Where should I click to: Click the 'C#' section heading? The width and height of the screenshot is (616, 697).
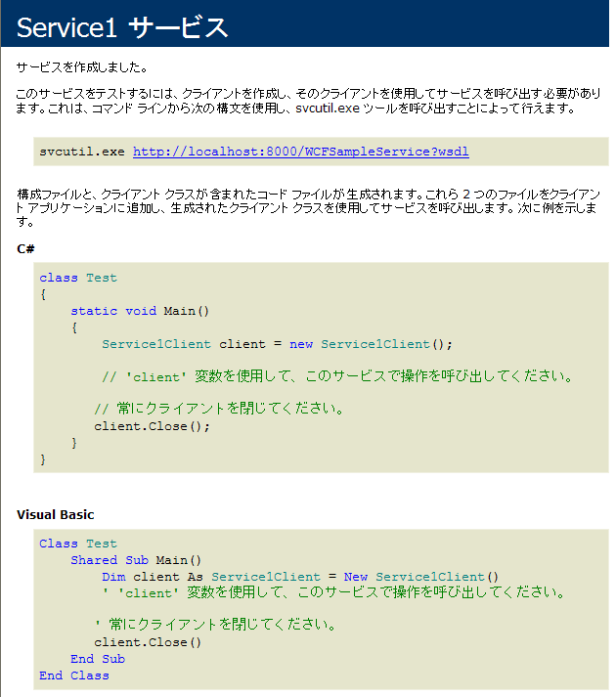pos(25,249)
